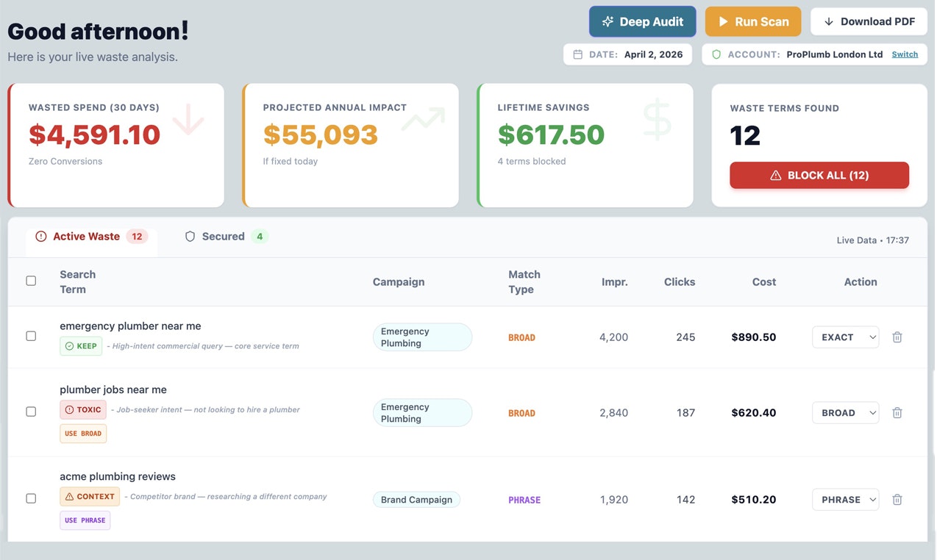Click the CONTEXT tag
937x560 pixels.
pyautogui.click(x=90, y=497)
